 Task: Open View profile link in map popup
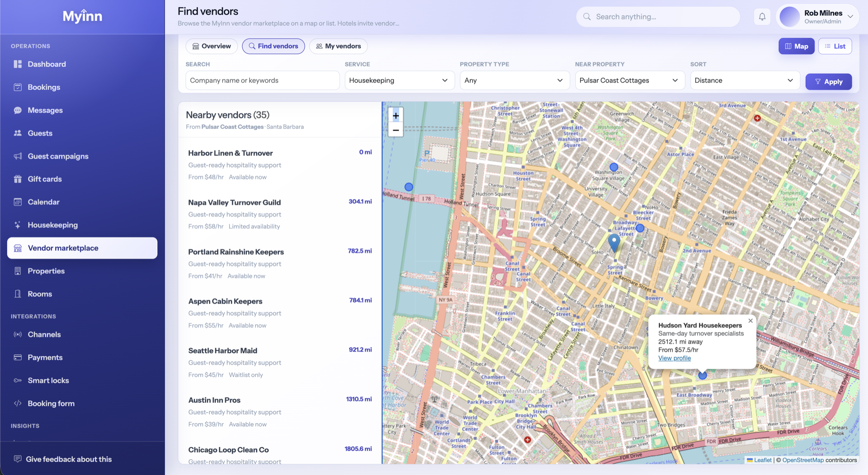tap(674, 358)
